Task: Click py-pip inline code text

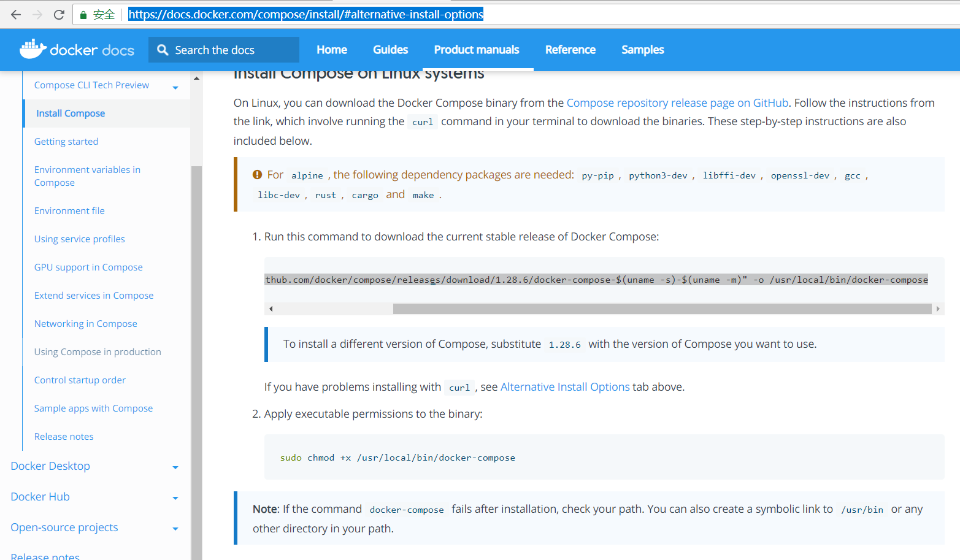Action: click(x=597, y=175)
